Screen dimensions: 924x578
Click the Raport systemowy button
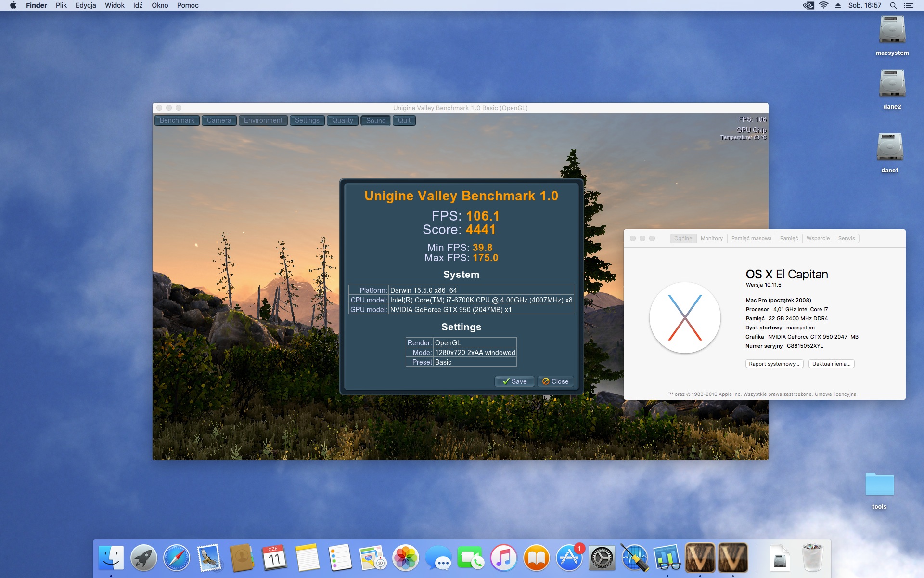(774, 364)
